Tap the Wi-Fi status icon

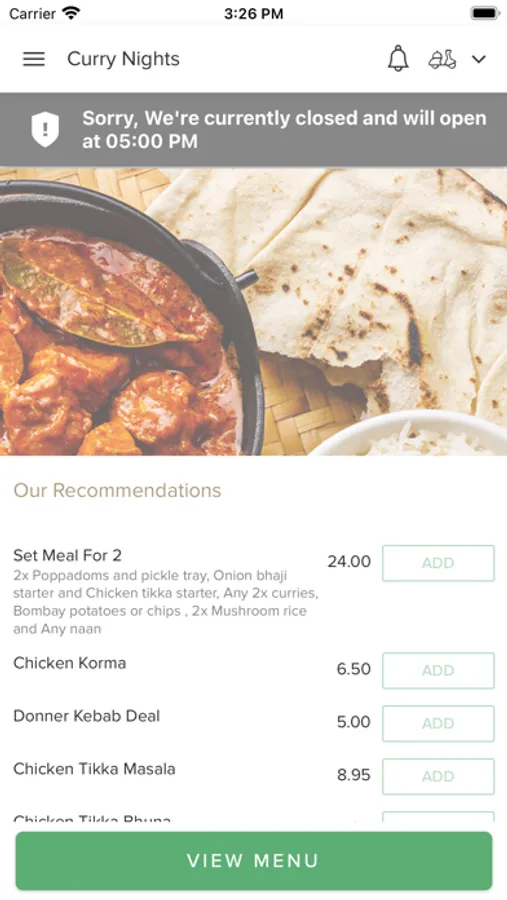[x=71, y=13]
